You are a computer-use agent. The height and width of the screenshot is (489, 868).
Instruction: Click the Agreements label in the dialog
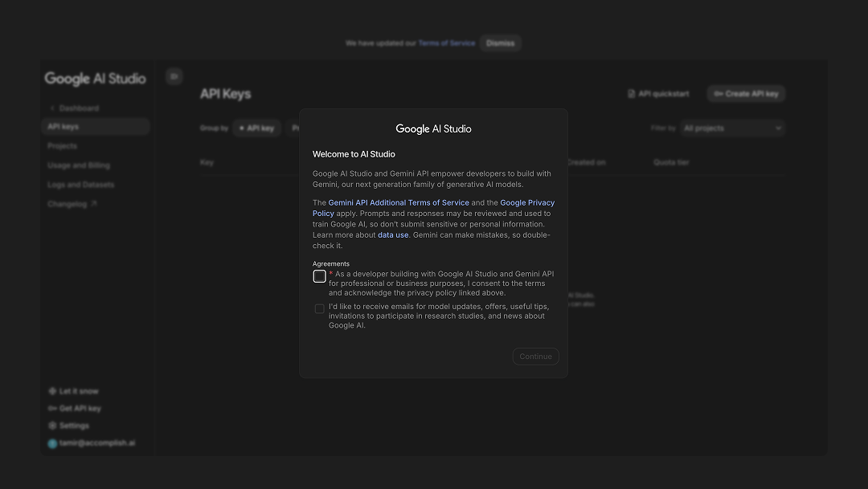coord(331,264)
